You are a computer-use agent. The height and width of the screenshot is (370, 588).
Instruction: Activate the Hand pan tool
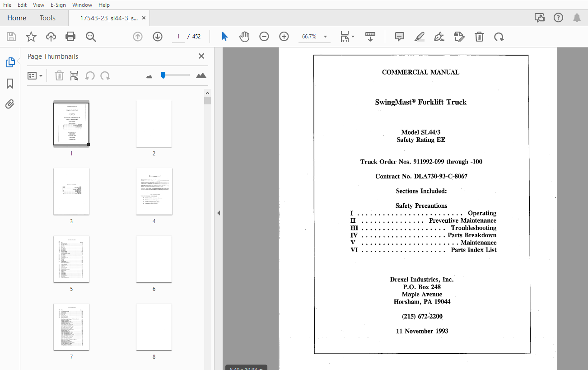pos(244,37)
